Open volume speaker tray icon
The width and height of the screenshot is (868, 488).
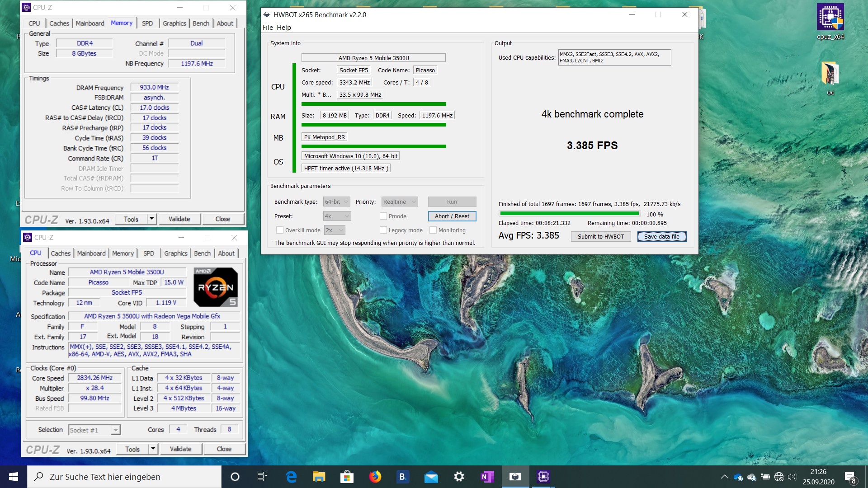point(792,477)
